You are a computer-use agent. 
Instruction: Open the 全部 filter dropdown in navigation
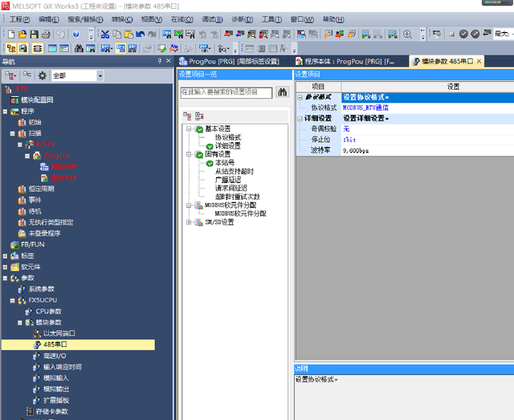[x=100, y=75]
